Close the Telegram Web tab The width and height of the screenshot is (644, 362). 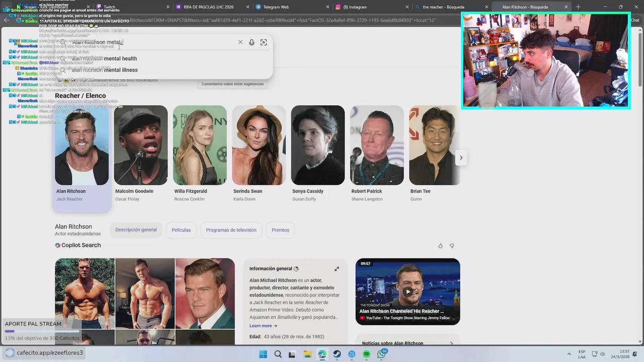[328, 7]
